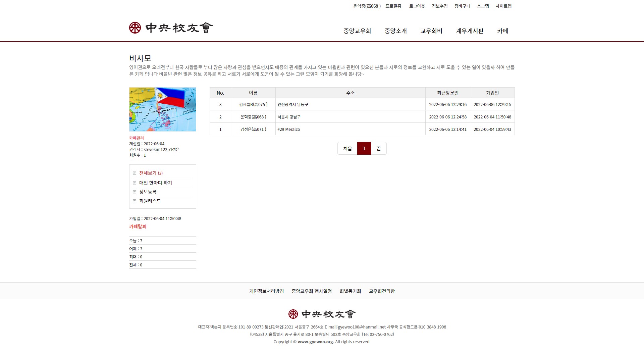The height and width of the screenshot is (356, 644).
Task: Click the footer 중앙교우회 logo
Action: pos(322,314)
